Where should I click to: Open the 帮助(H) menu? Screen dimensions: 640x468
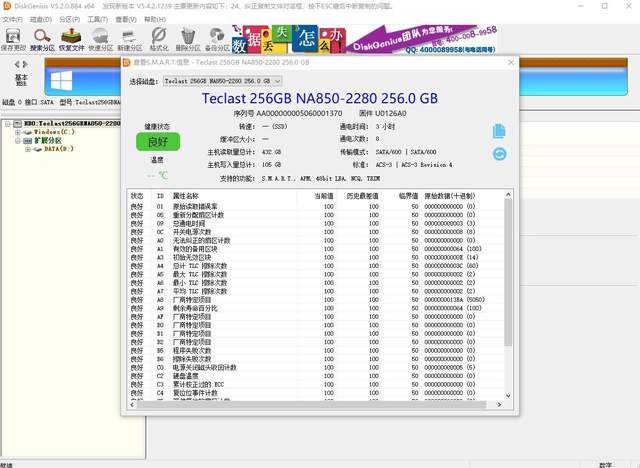click(x=155, y=19)
